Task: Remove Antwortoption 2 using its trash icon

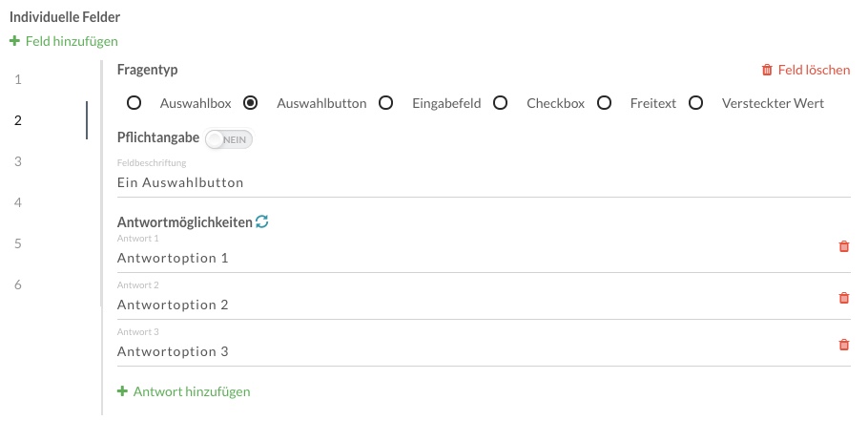Action: coord(843,298)
